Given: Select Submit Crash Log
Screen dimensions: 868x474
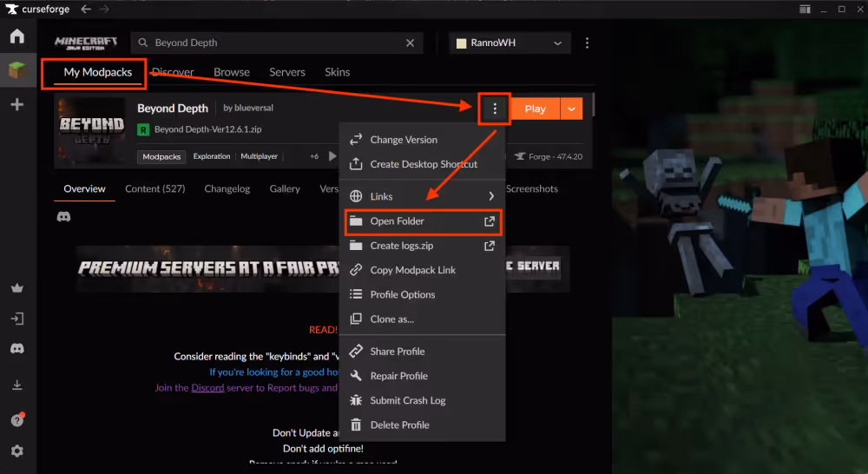Looking at the screenshot, I should (423, 400).
